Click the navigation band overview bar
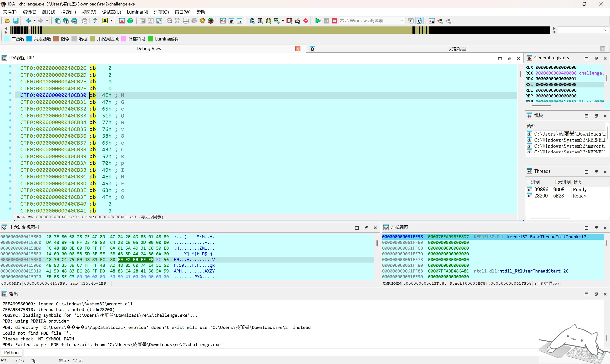 coord(280,30)
